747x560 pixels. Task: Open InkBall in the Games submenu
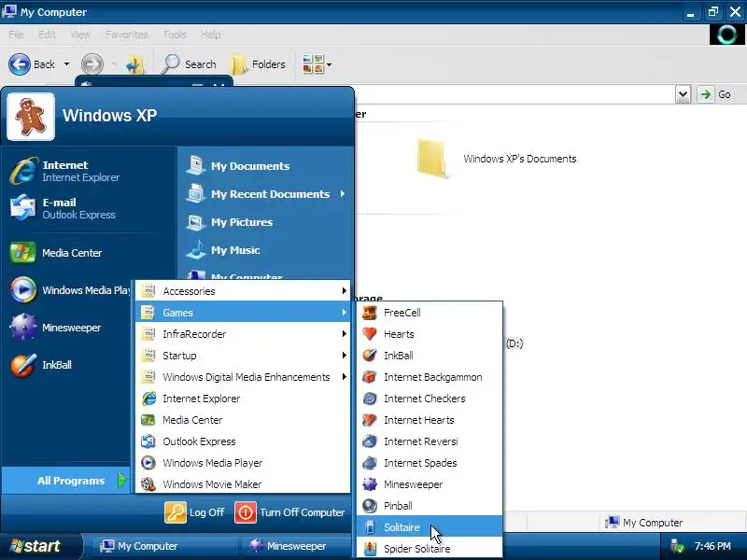point(430,356)
